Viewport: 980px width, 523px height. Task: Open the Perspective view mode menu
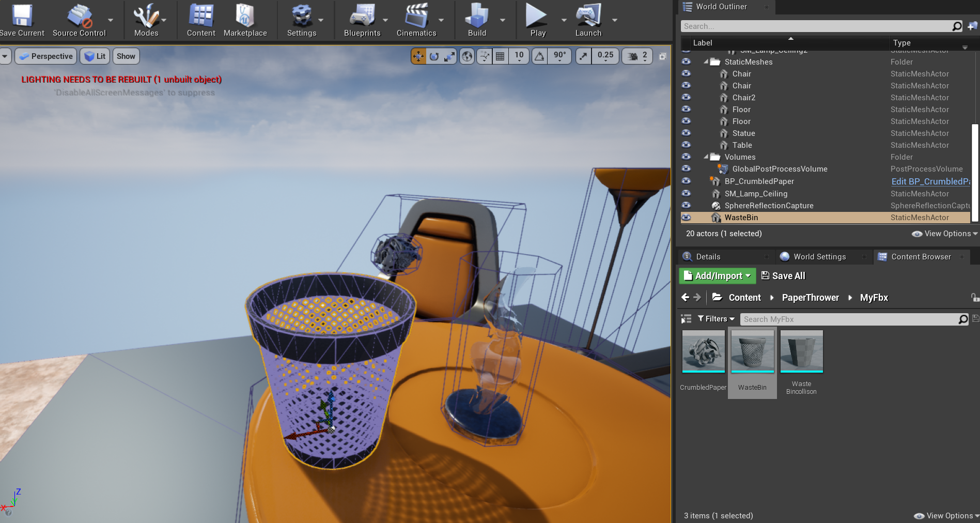tap(46, 56)
